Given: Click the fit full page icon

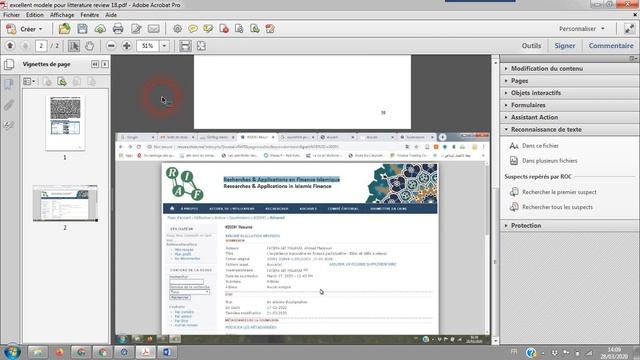Looking at the screenshot, I should (x=201, y=46).
